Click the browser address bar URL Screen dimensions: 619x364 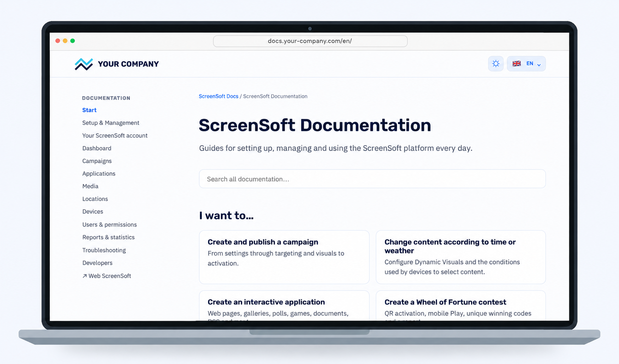pyautogui.click(x=310, y=41)
